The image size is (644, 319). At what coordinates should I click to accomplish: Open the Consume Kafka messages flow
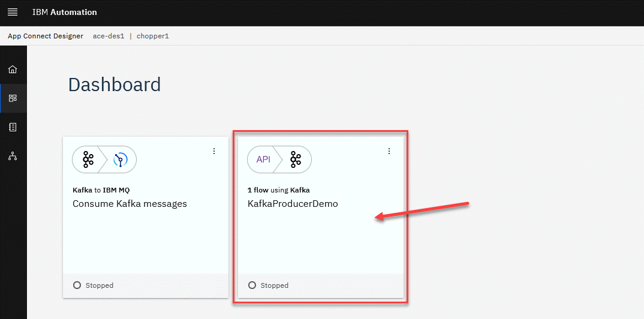[x=130, y=204]
